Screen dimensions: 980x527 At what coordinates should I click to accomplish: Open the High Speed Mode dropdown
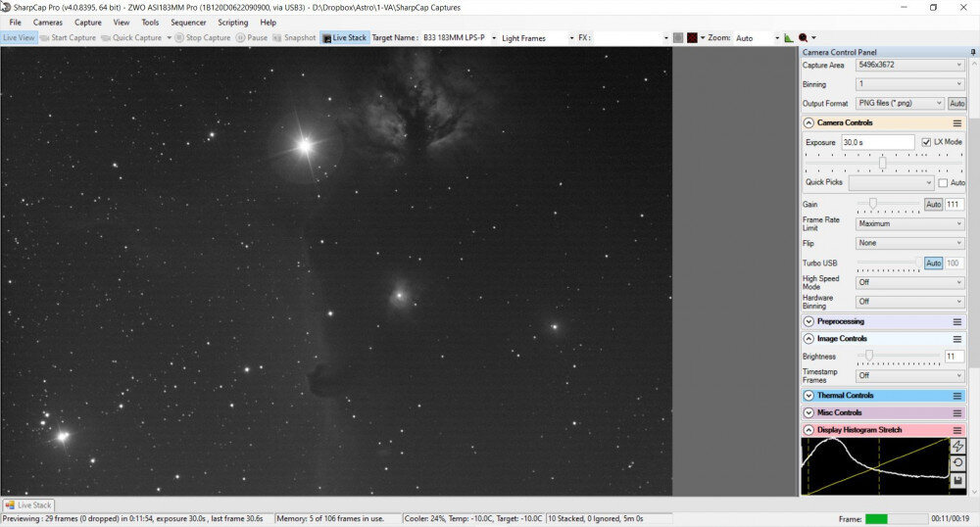pyautogui.click(x=910, y=282)
